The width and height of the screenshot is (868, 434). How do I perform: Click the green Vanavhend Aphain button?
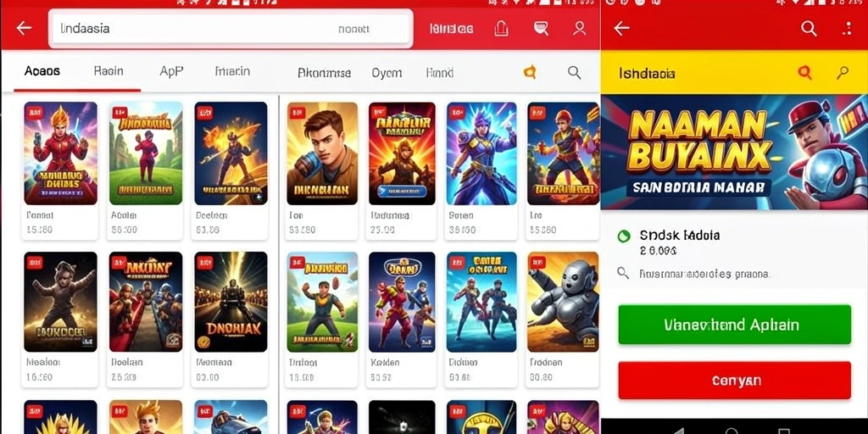(x=735, y=325)
